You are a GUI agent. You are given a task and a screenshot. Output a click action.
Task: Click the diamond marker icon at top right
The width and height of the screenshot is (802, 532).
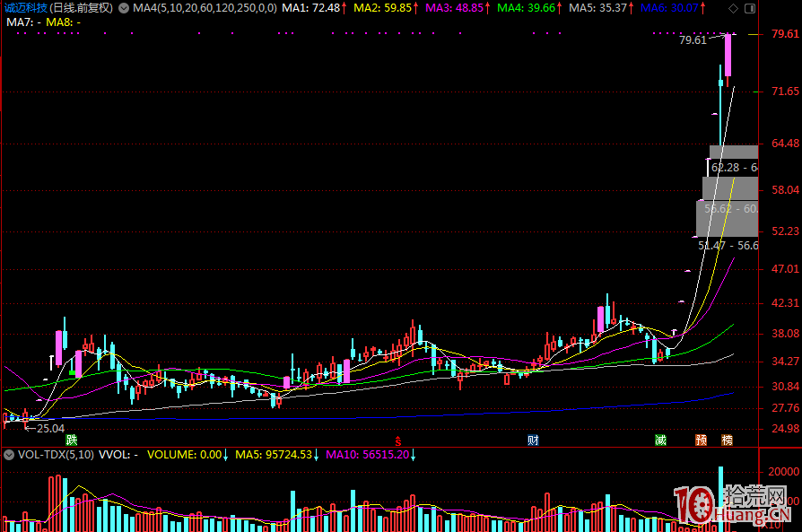(734, 8)
